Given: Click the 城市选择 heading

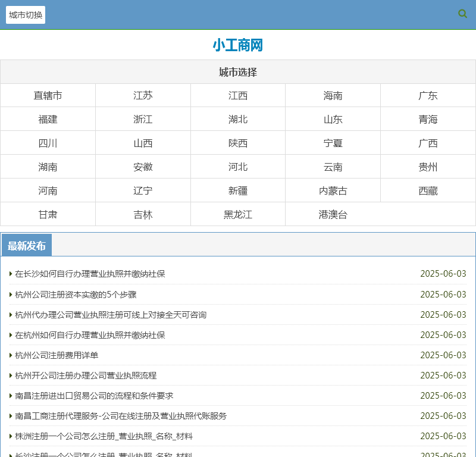Looking at the screenshot, I should [237, 72].
